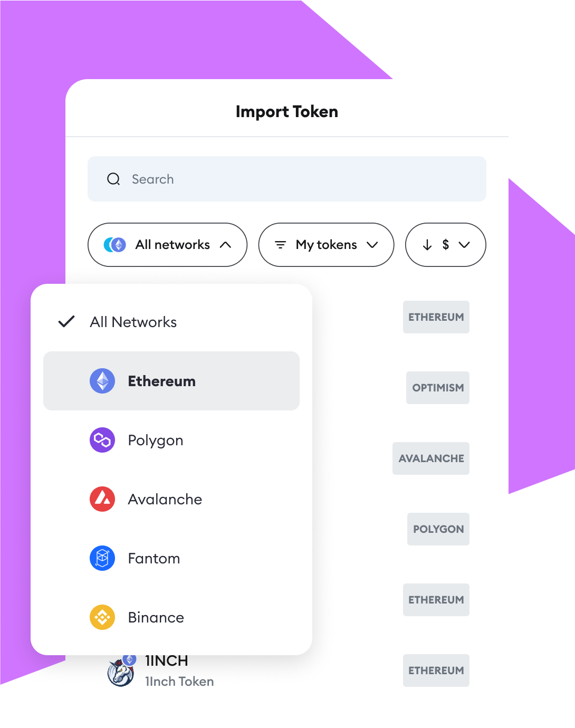Click the AVALANCHE network tag

pyautogui.click(x=431, y=458)
